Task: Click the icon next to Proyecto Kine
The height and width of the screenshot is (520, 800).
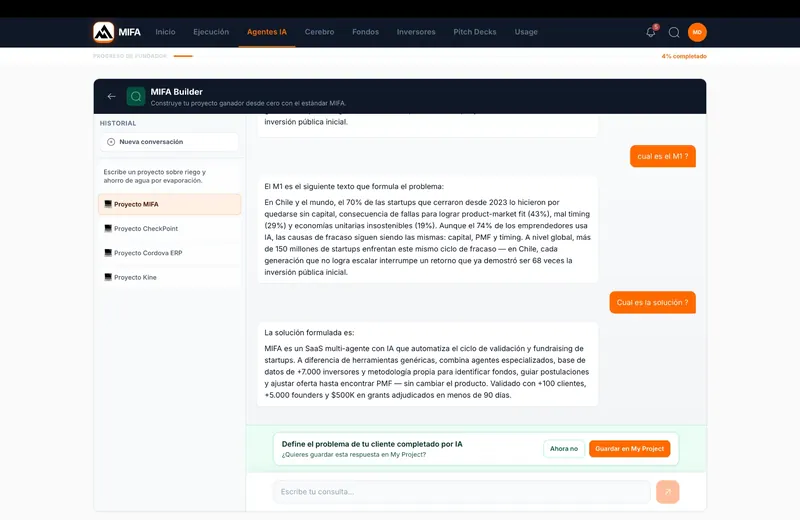Action: pos(108,277)
